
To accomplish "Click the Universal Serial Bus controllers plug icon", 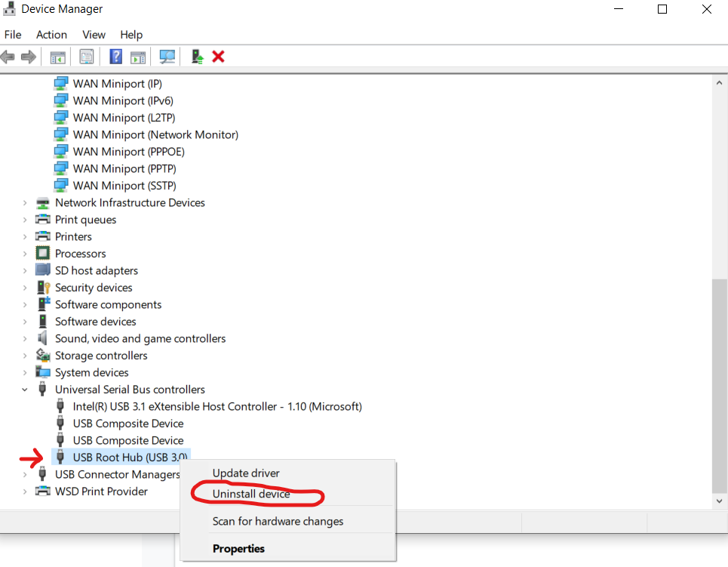I will click(42, 389).
